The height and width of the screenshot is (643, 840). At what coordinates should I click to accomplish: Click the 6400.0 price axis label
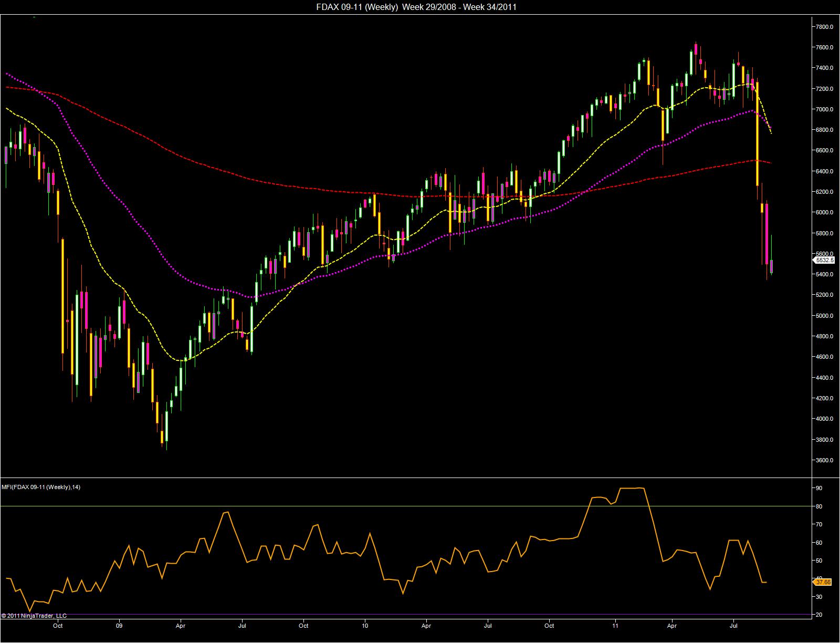825,171
